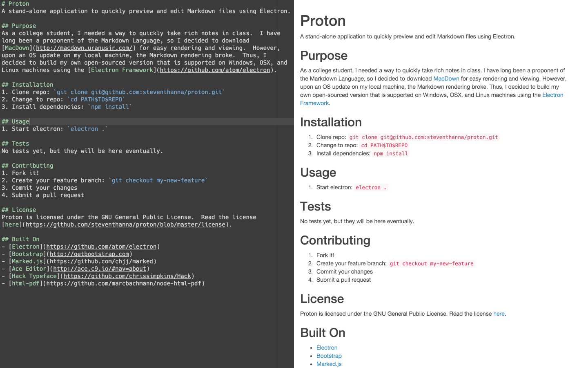Open the MacDown link in the preview

(x=446, y=79)
